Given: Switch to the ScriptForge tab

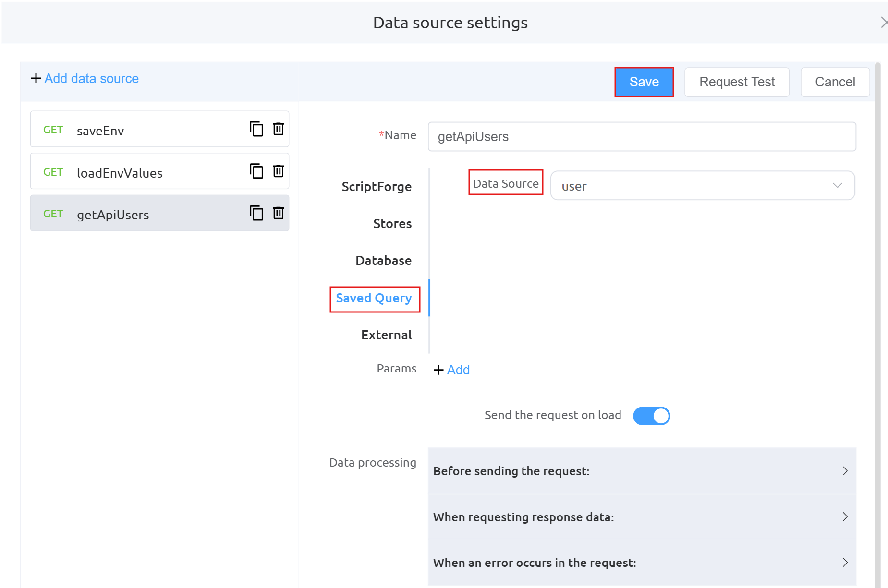Looking at the screenshot, I should [377, 187].
